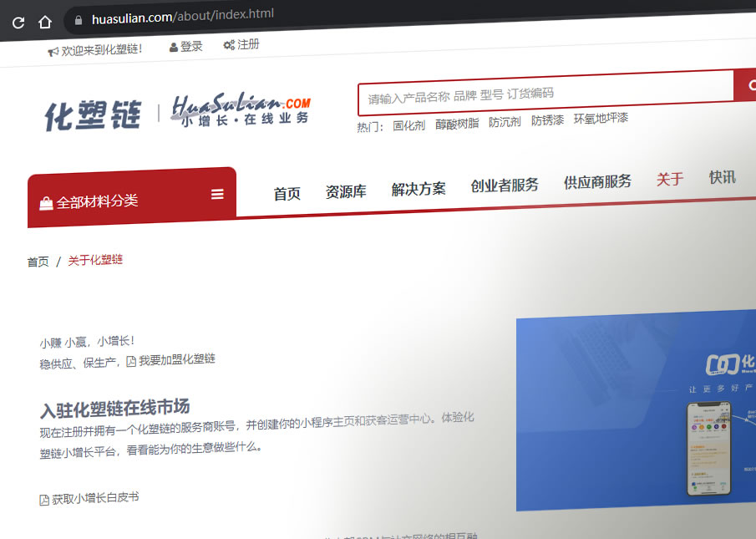Click the user icon beside 登录

click(174, 48)
